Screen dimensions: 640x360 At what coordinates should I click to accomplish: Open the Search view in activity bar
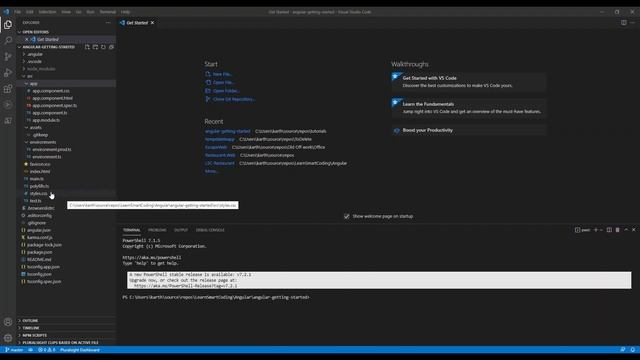point(8,40)
